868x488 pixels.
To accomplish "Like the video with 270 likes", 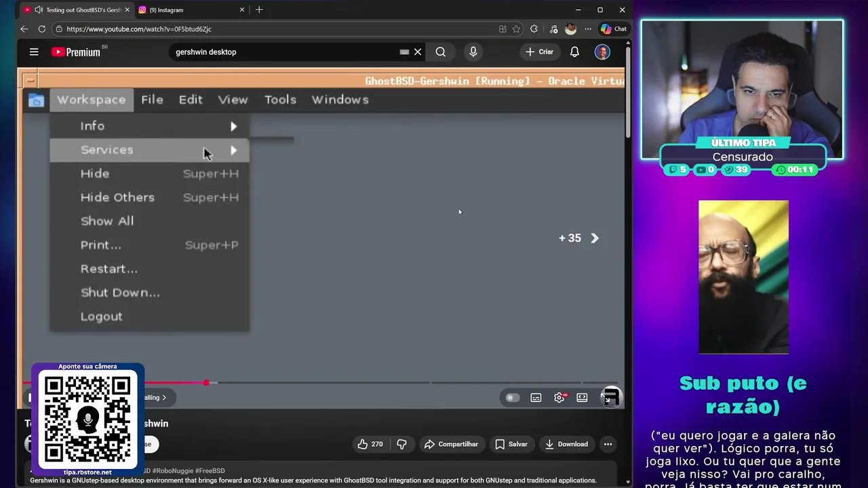I will pos(370,444).
